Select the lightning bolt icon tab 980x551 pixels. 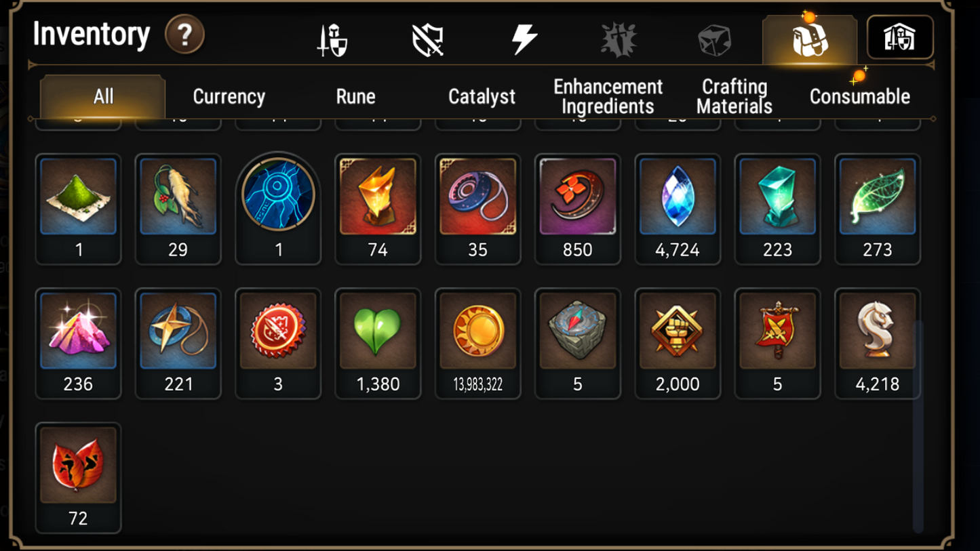point(524,39)
